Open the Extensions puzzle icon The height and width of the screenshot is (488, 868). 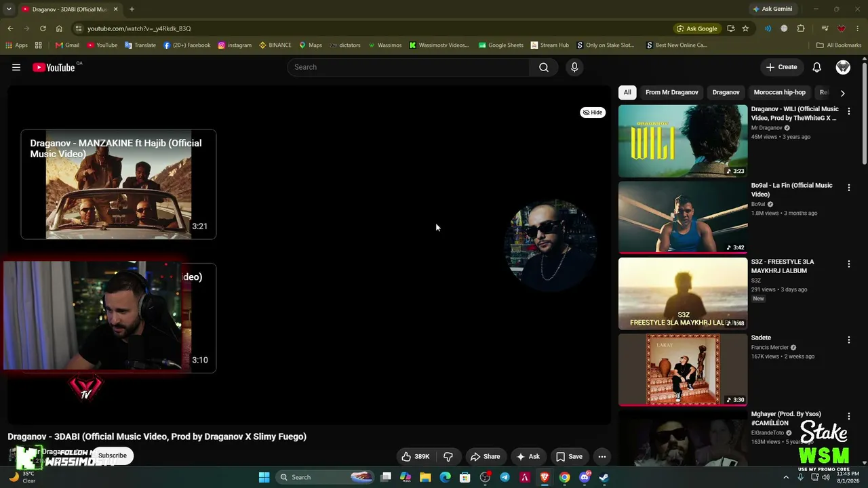click(801, 28)
